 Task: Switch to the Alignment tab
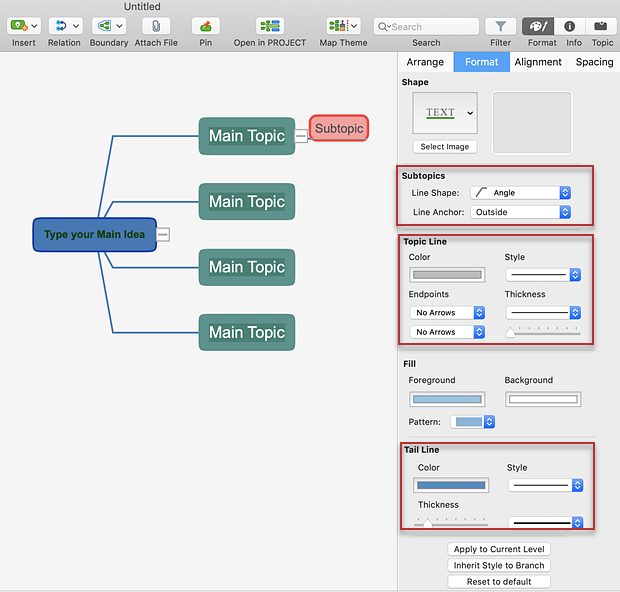[x=538, y=62]
